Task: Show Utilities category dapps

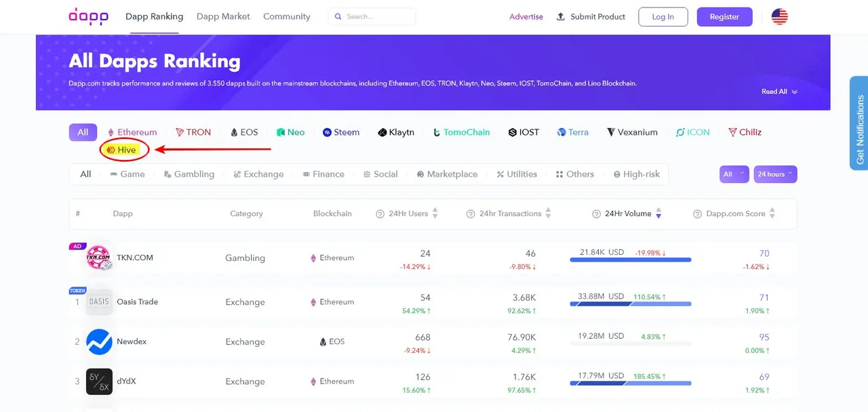Action: [x=517, y=174]
